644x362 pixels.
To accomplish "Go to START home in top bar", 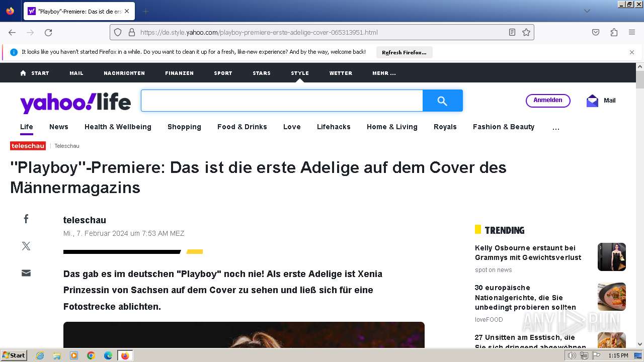I will (35, 73).
